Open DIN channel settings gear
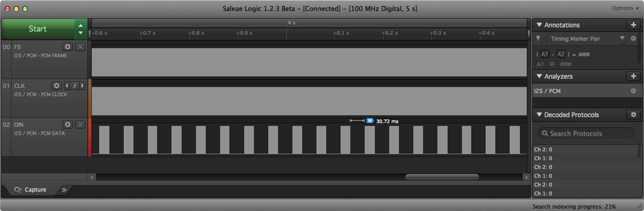 68,124
